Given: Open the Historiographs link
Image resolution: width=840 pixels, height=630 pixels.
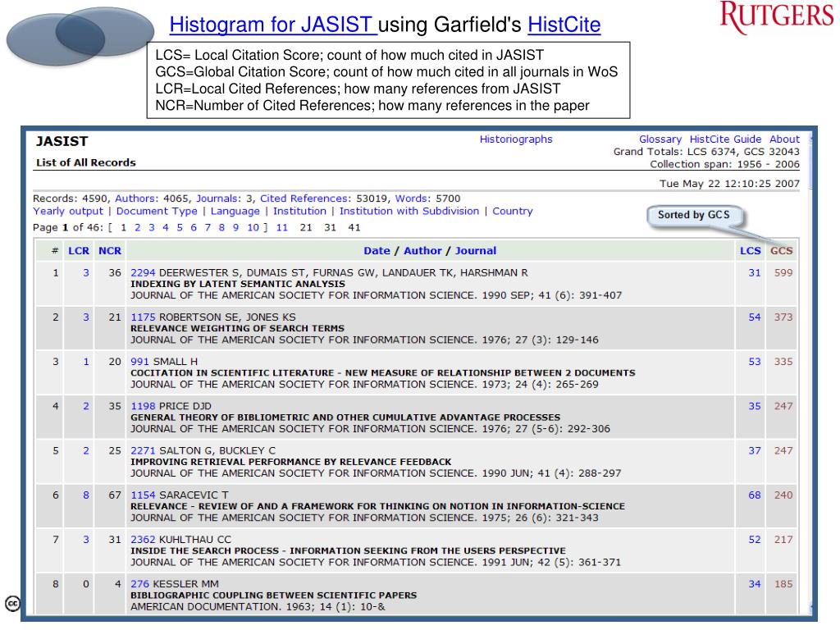Looking at the screenshot, I should [516, 139].
